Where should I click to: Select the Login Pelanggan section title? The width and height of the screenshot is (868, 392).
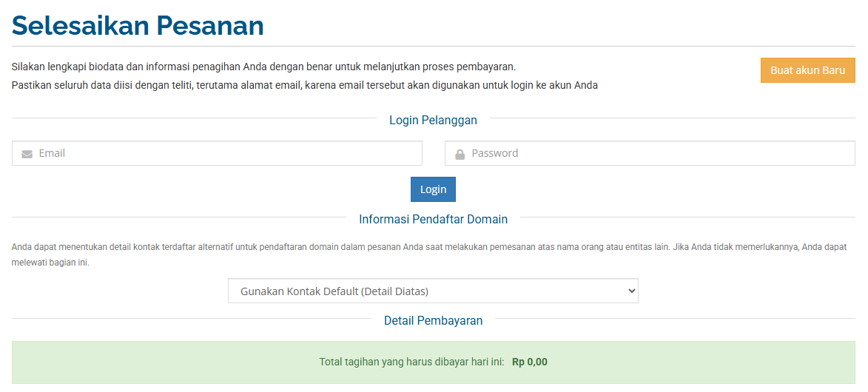(x=433, y=120)
